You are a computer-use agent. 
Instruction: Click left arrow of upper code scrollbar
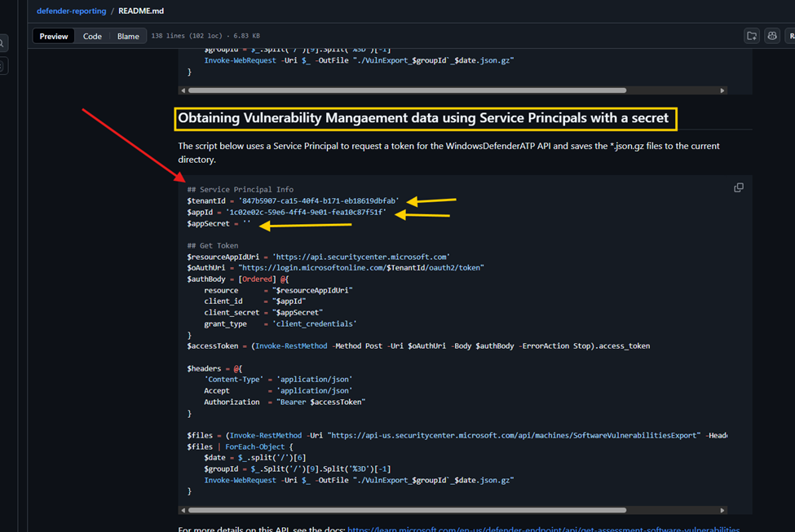coord(183,90)
